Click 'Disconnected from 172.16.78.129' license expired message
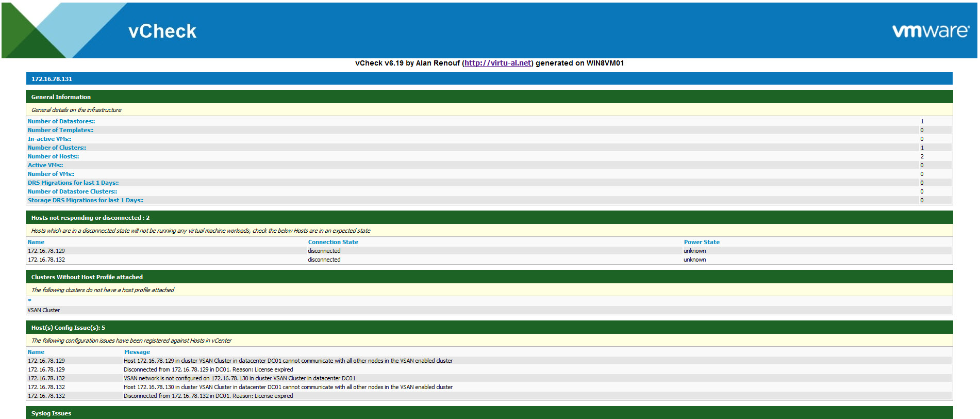The width and height of the screenshot is (980, 419). coord(208,370)
